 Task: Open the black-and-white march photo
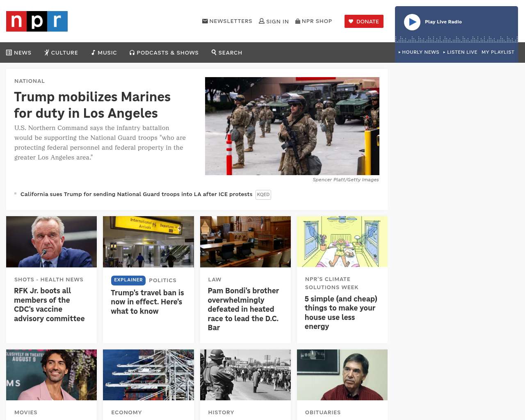tap(245, 375)
